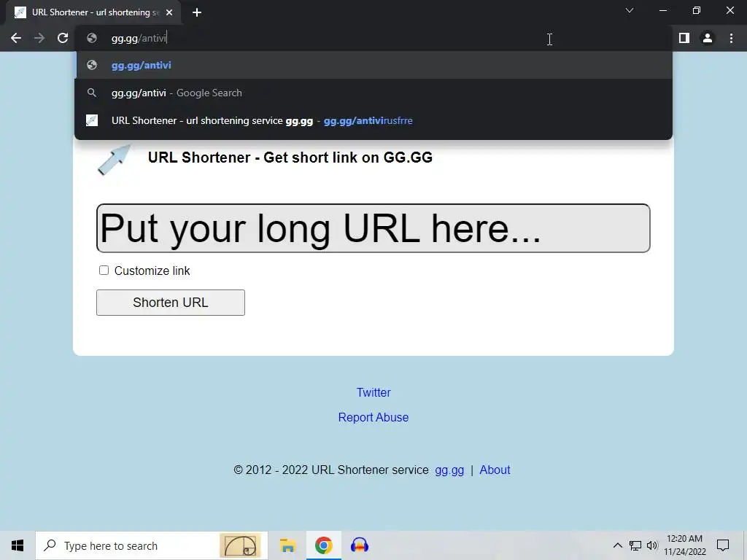
Task: Switch to Chrome in the taskbar
Action: pos(323,545)
